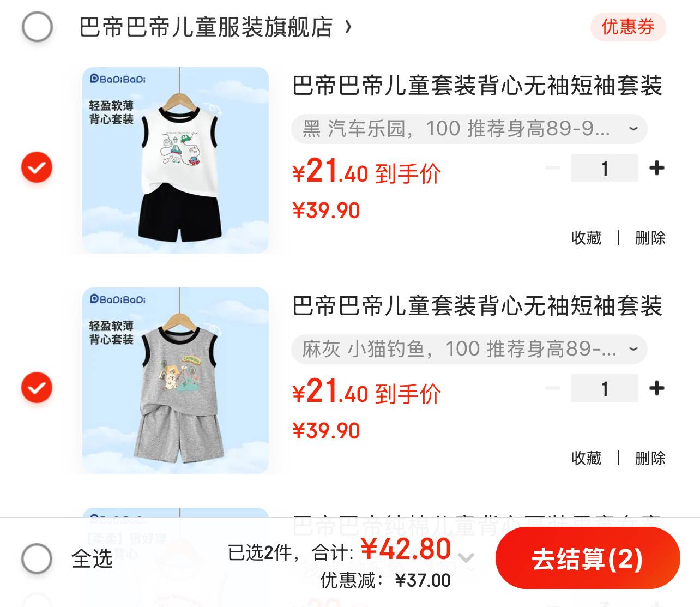
Task: Open 巴帝巴帝儿童服装旗舰店 store page arrow
Action: click(348, 27)
